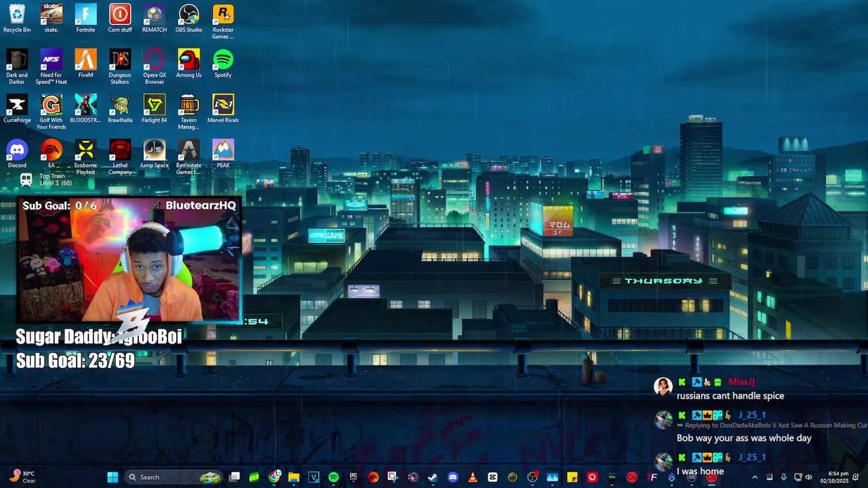Click MissJj username in chat
Viewport: 868px width, 488px height.
[741, 382]
